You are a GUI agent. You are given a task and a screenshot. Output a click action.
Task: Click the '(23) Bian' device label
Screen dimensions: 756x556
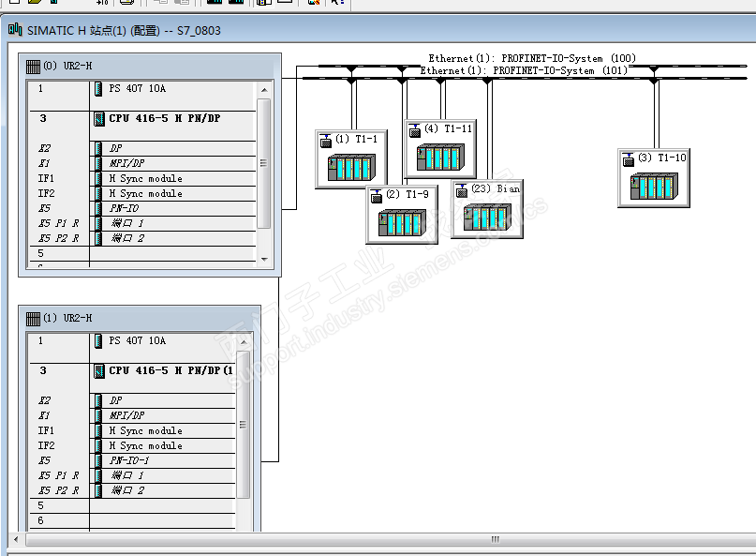point(497,188)
